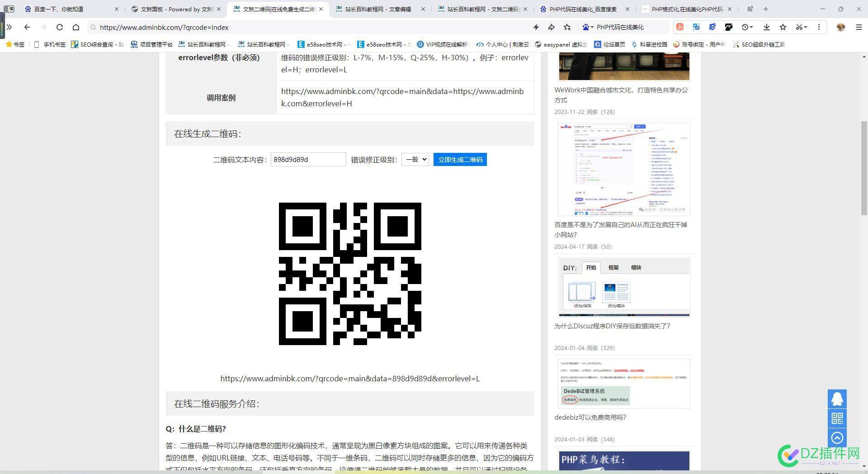
Task: Switch to PHP格式化,在线美化PHP代码 tab
Action: click(x=687, y=9)
